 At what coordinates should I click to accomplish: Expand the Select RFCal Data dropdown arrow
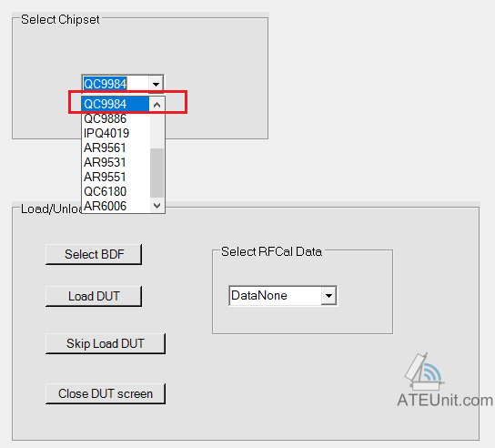328,296
